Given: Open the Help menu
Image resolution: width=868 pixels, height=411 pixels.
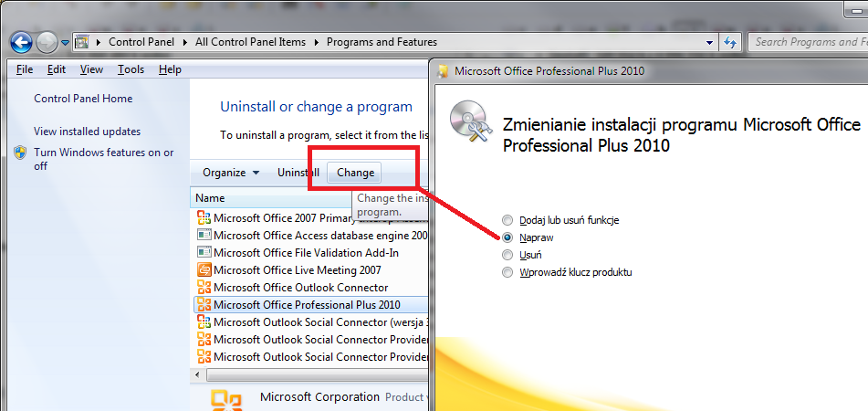Looking at the screenshot, I should click(170, 69).
